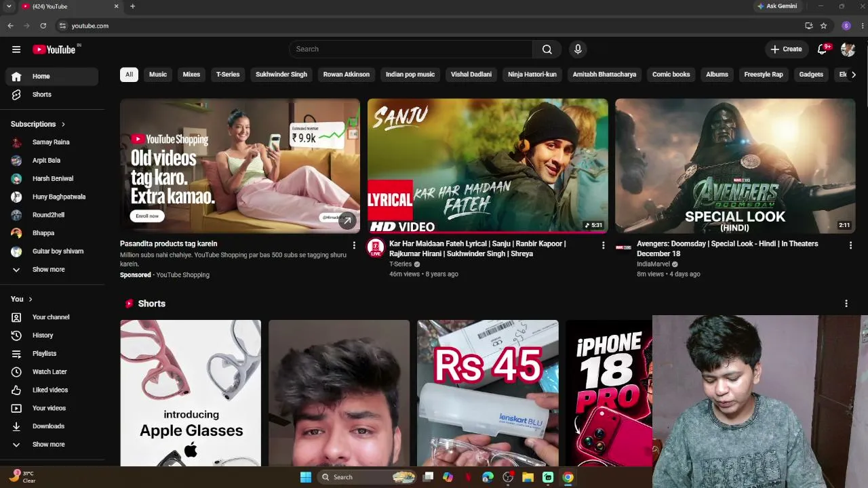
Task: View site information icon beside youtube.com
Action: pyautogui.click(x=62, y=26)
